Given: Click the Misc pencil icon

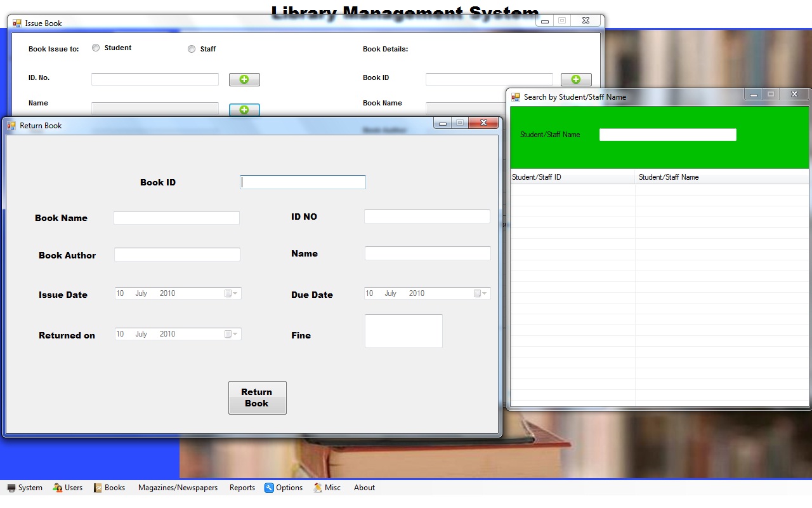Looking at the screenshot, I should click(317, 488).
